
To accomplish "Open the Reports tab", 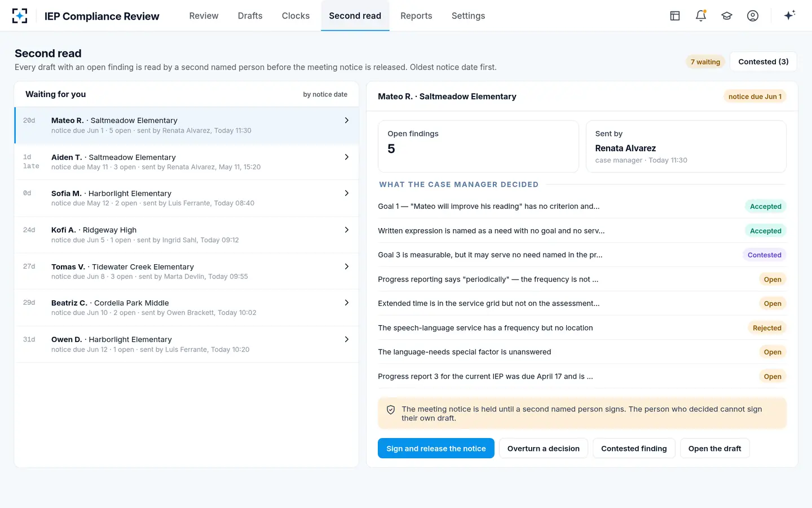I will [x=416, y=16].
